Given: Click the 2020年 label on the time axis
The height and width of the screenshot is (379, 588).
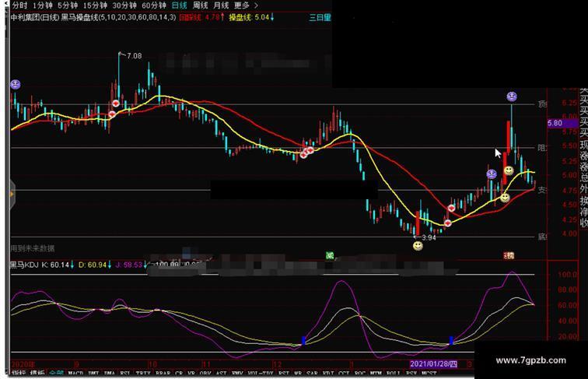Looking at the screenshot, I should (x=23, y=364).
